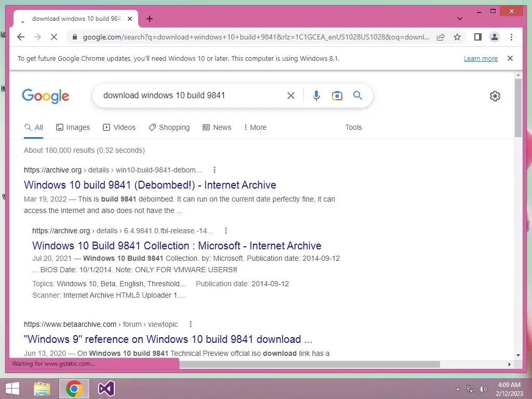Click the magnifying glass search button
This screenshot has height=399, width=532.
pos(357,96)
